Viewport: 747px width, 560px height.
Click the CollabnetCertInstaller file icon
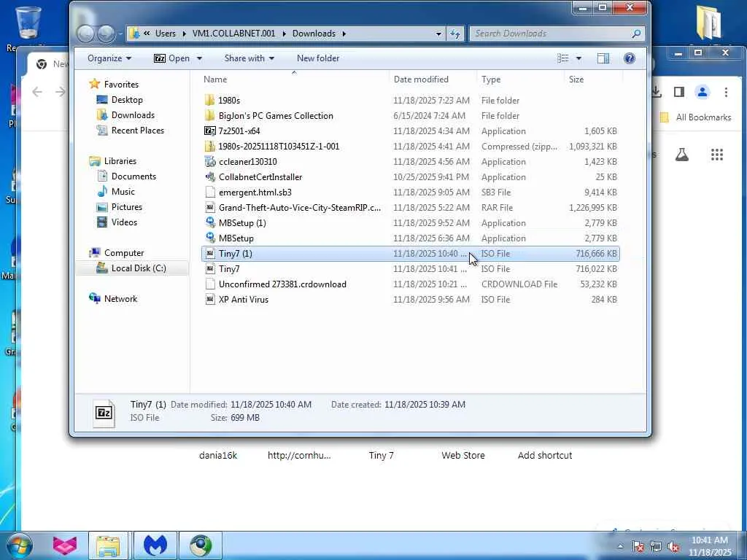(x=210, y=176)
